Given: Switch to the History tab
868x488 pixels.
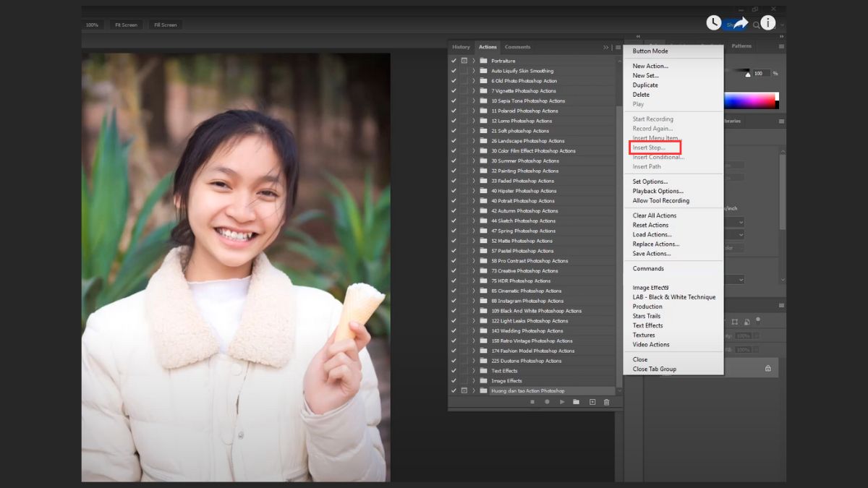Looking at the screenshot, I should pyautogui.click(x=461, y=47).
